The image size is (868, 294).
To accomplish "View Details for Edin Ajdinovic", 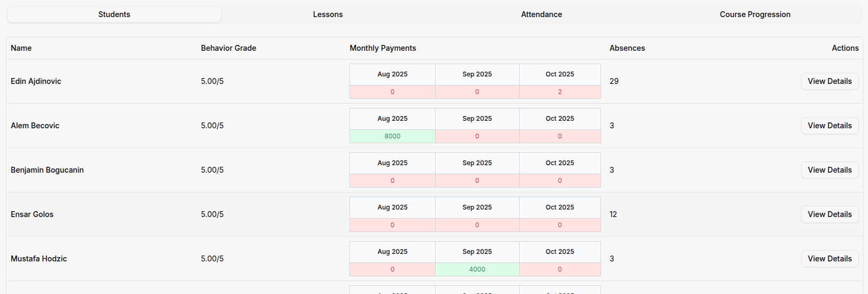I will 829,81.
